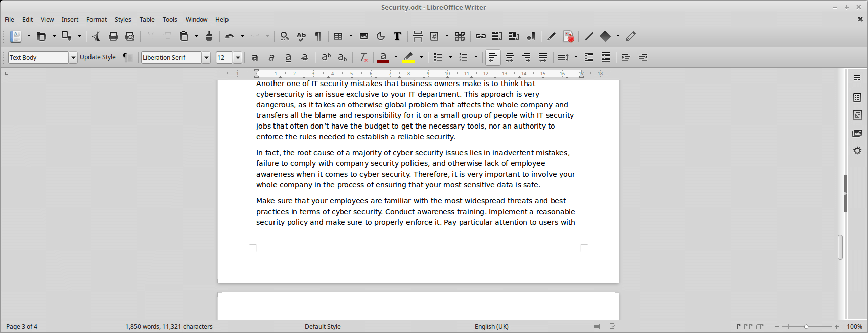
Task: Toggle Italic formatting
Action: (x=271, y=57)
